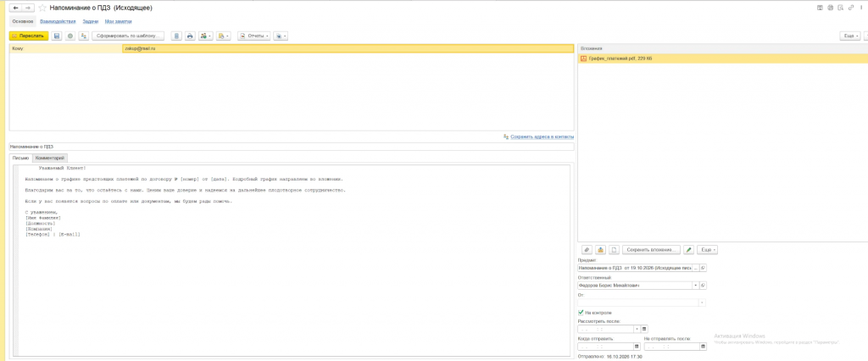Image resolution: width=868 pixels, height=361 pixels.
Task: Click the attachment icon right of the paperclip
Action: [601, 250]
